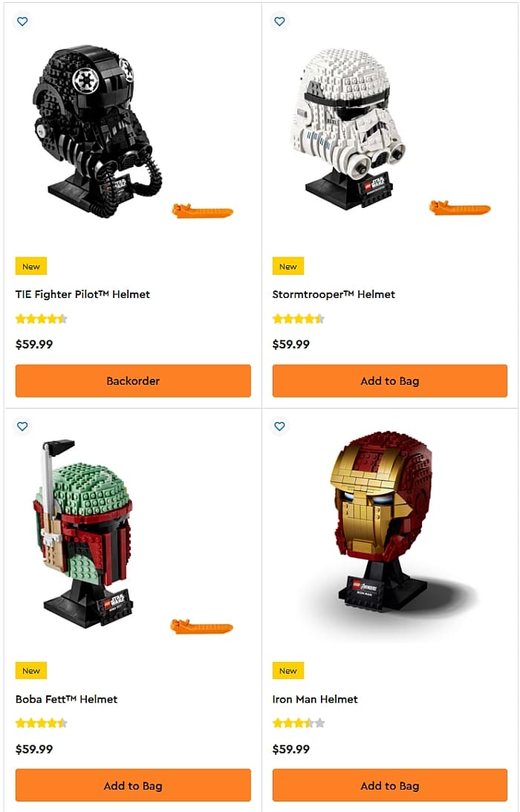Click the orange brick separator beside Boba Fett helmet
Viewport: 520px width, 812px height.
[201, 626]
